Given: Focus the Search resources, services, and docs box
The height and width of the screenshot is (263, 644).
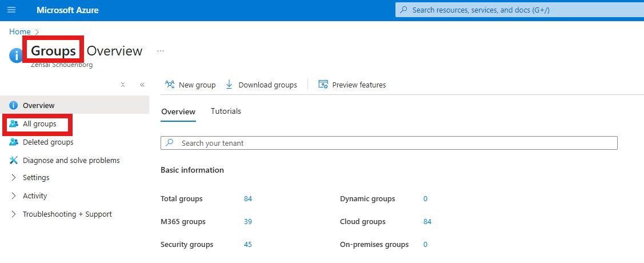Looking at the screenshot, I should click(x=519, y=10).
